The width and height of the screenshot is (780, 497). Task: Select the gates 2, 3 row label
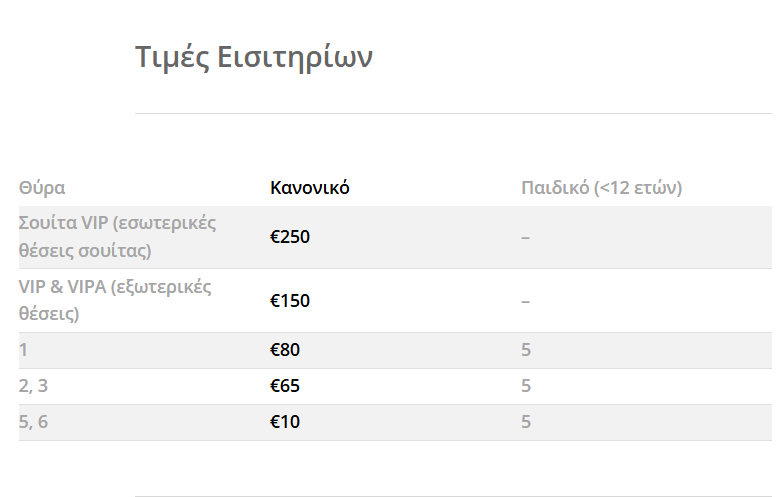(x=33, y=386)
